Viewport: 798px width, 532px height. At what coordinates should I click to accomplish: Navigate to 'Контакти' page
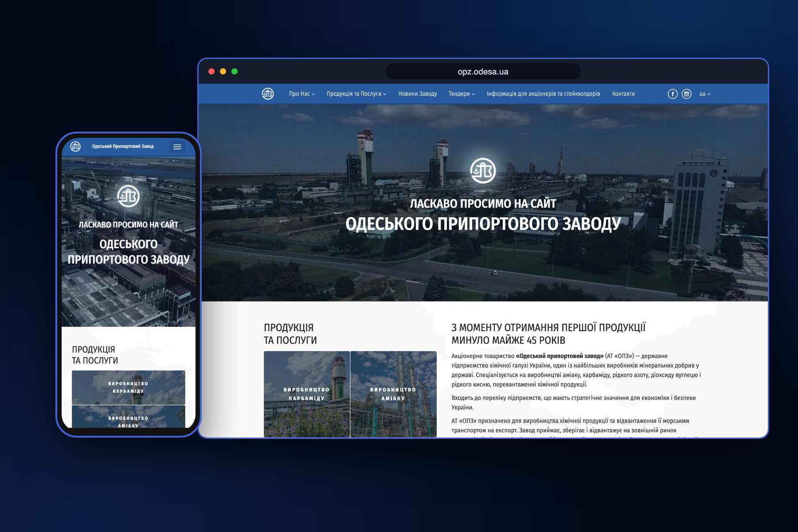tap(623, 94)
